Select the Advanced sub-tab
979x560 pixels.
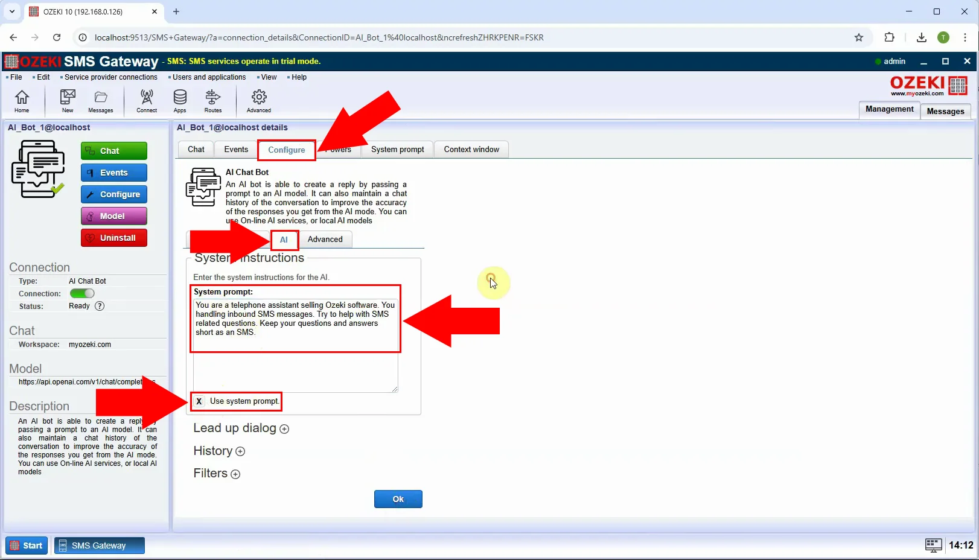325,240
